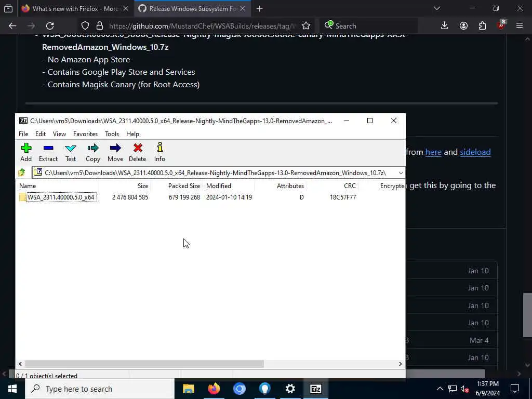532x399 pixels.
Task: Open the Help menu in 7-Zip
Action: [132, 134]
